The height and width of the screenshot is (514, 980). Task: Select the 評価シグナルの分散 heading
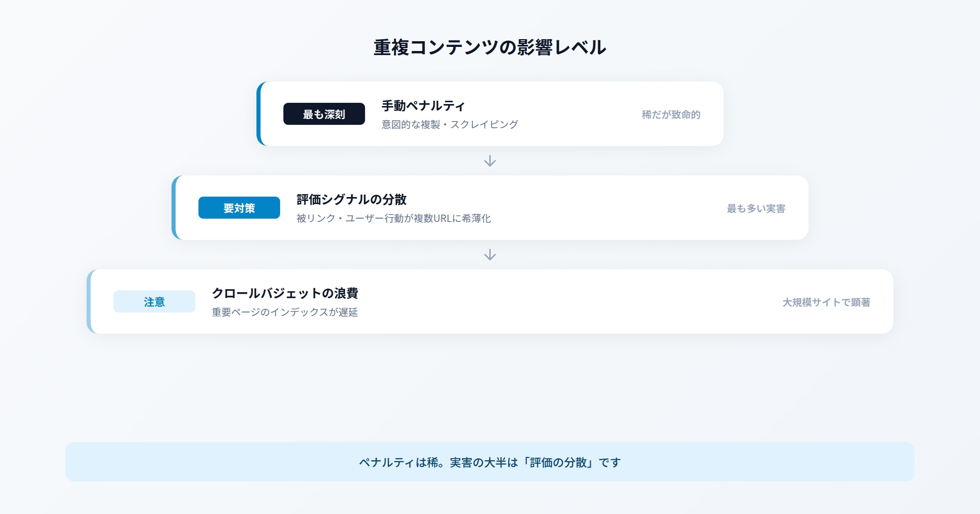point(351,199)
